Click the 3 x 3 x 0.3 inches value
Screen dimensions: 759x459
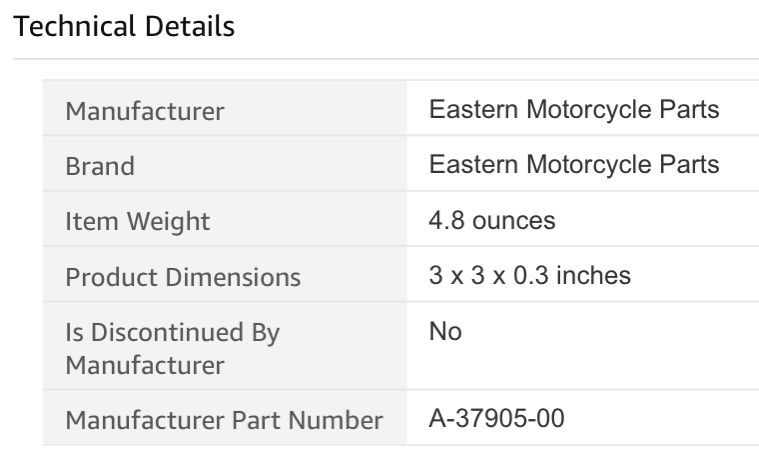(530, 275)
